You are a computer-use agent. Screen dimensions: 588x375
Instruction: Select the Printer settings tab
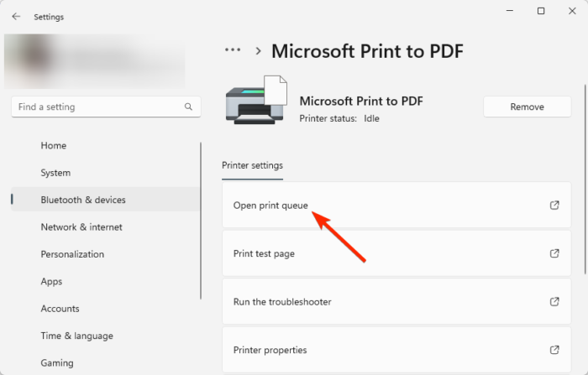tap(252, 165)
